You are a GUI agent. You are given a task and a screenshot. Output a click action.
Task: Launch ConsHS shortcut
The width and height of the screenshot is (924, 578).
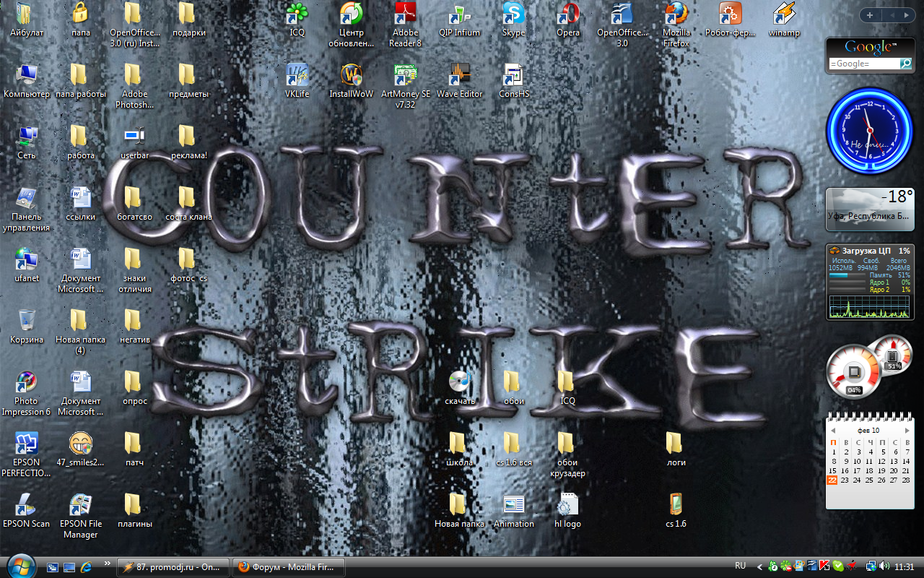pos(513,74)
